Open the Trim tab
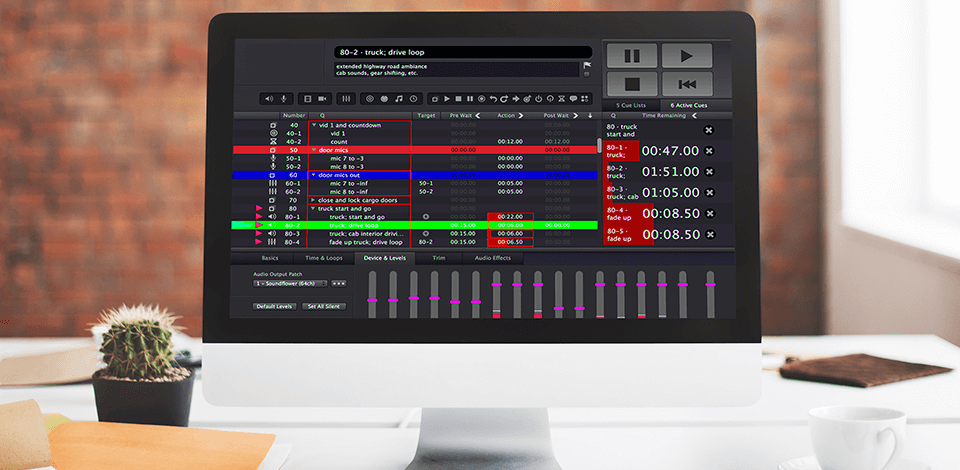 click(439, 258)
